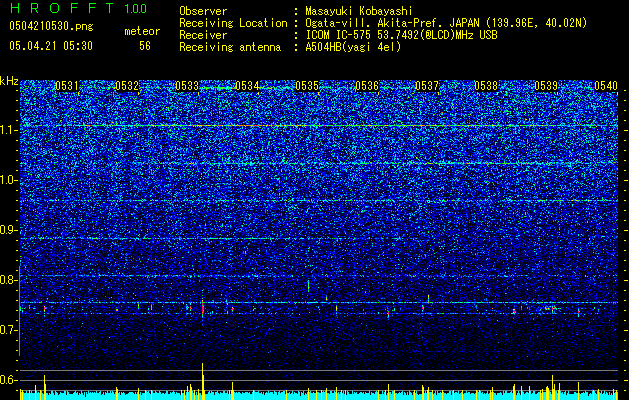The width and height of the screenshot is (629, 400).
Task: Select the file name 0504210530.png
Action: 51,26
